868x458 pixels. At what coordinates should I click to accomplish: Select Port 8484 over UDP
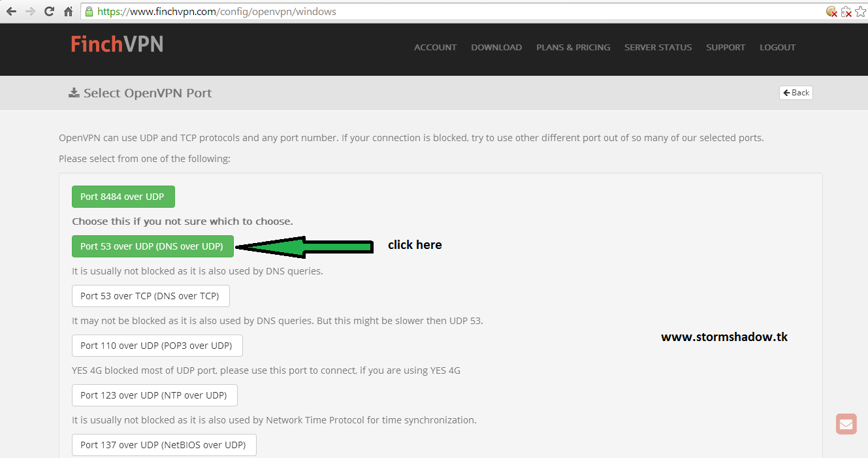pos(123,197)
